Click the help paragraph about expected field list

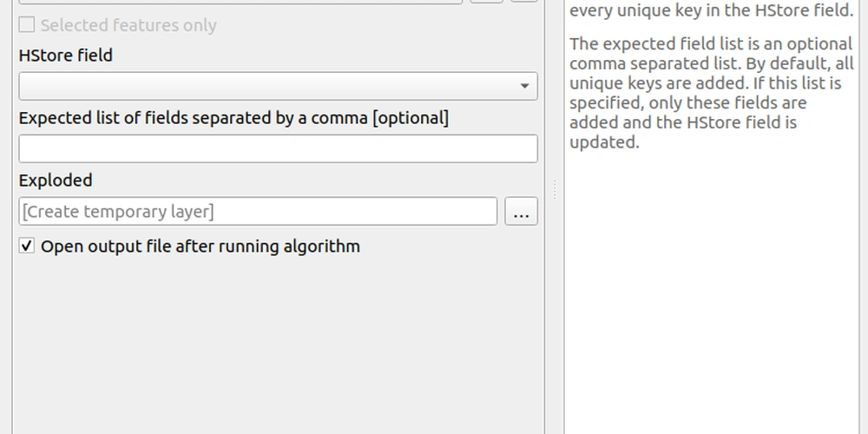pyautogui.click(x=712, y=93)
